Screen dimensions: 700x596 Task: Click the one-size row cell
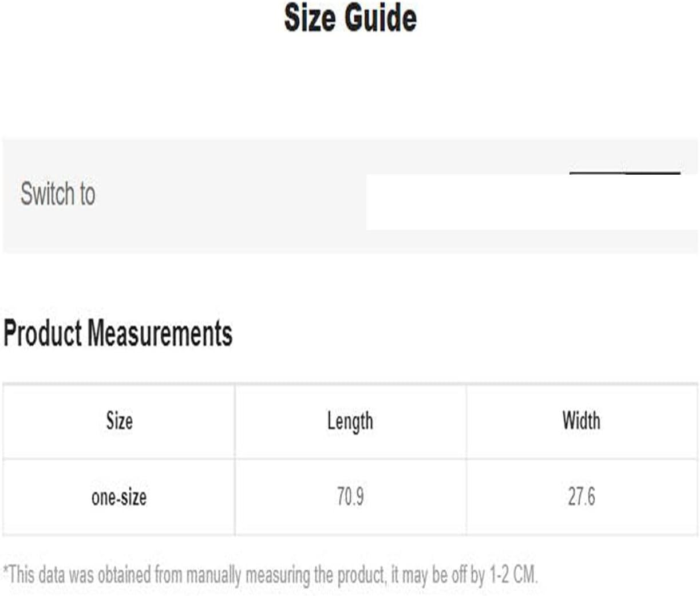tap(119, 497)
